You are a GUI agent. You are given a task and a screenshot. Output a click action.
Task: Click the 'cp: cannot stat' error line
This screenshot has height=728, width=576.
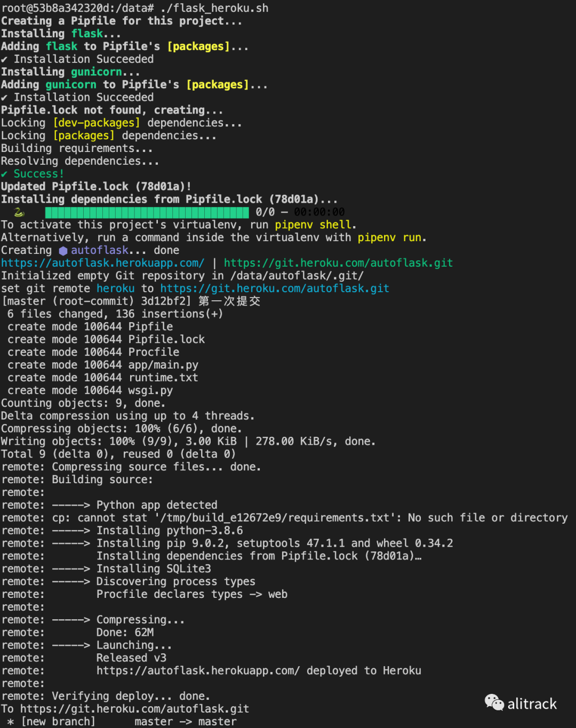284,518
